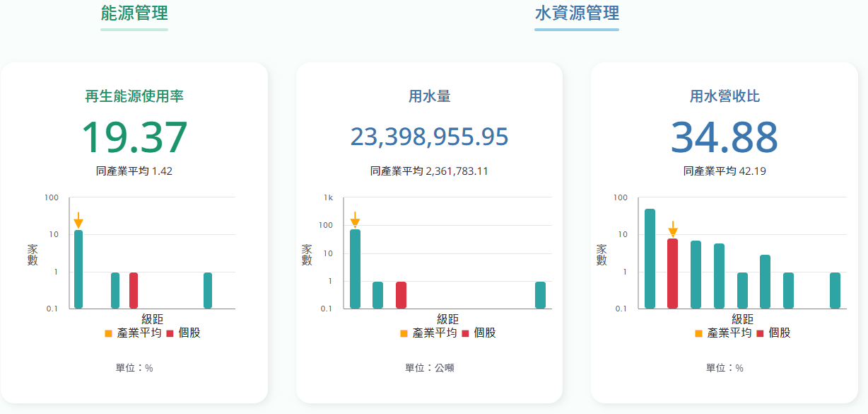Toggle 產業平均 legend label in 用水量 chart
This screenshot has width=868, height=414.
pyautogui.click(x=435, y=333)
